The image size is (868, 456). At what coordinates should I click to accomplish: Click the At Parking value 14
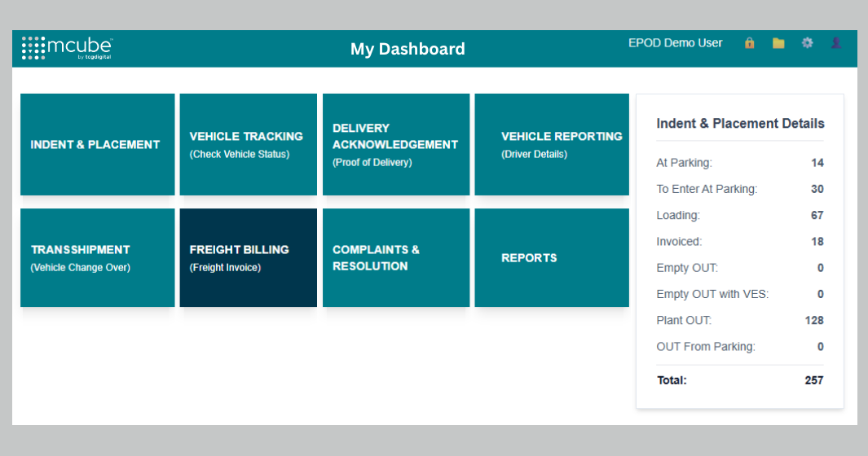(817, 163)
